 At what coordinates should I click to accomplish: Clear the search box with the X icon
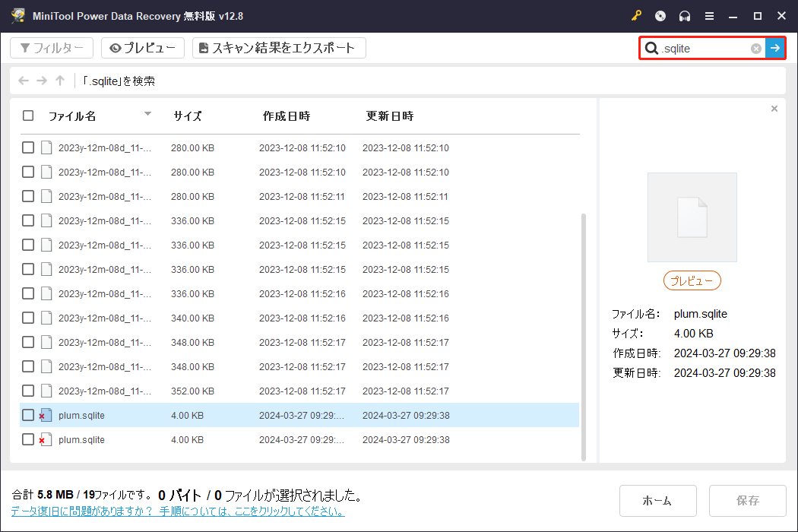click(755, 48)
